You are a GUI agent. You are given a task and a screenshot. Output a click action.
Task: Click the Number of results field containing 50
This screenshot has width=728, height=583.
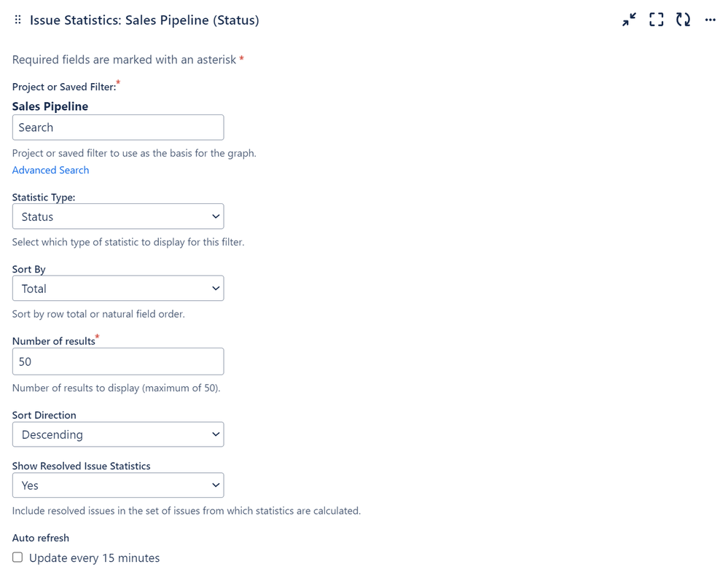tap(118, 361)
